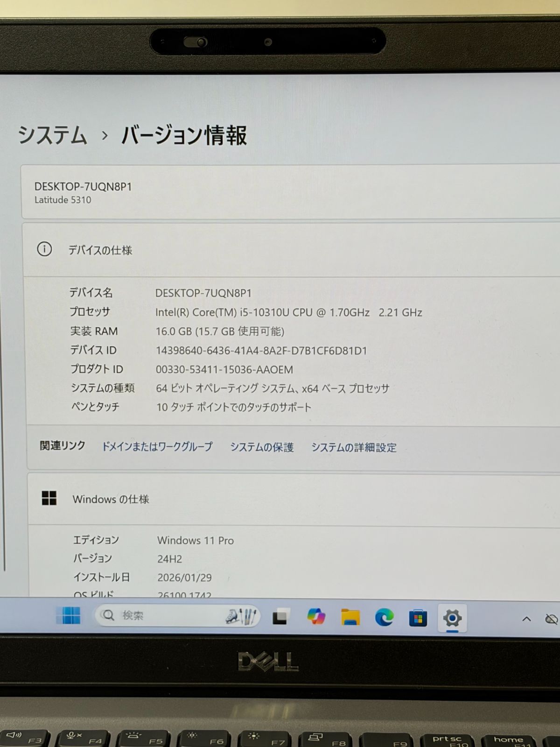Click the バージョン情報 page title
The image size is (560, 747).
(184, 135)
